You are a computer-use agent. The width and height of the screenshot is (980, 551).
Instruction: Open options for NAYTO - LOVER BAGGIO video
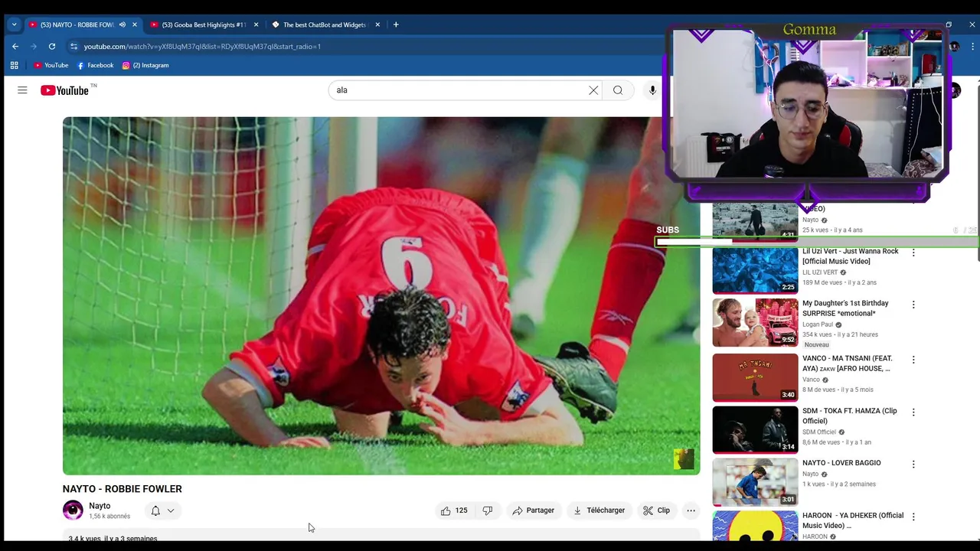click(x=913, y=464)
